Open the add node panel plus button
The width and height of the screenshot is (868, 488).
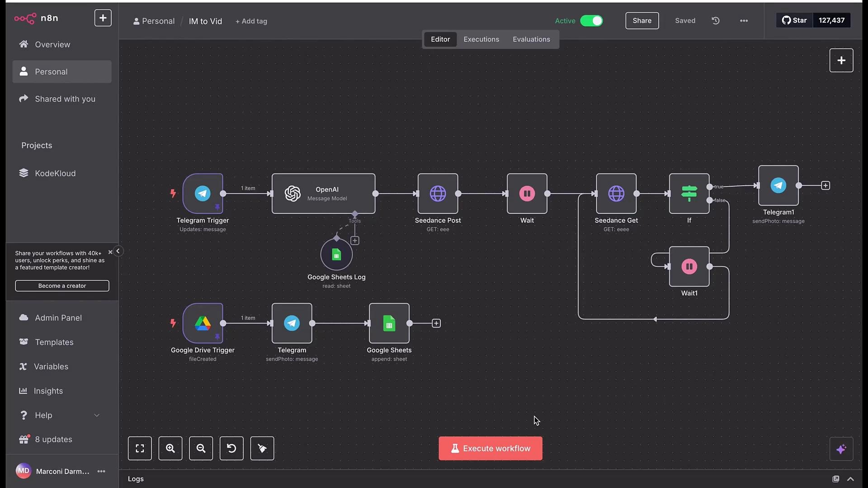[x=841, y=61]
